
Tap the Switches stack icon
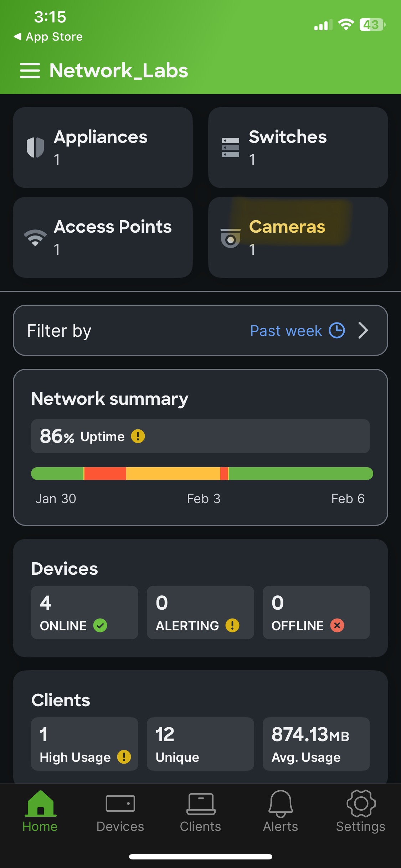(x=231, y=148)
